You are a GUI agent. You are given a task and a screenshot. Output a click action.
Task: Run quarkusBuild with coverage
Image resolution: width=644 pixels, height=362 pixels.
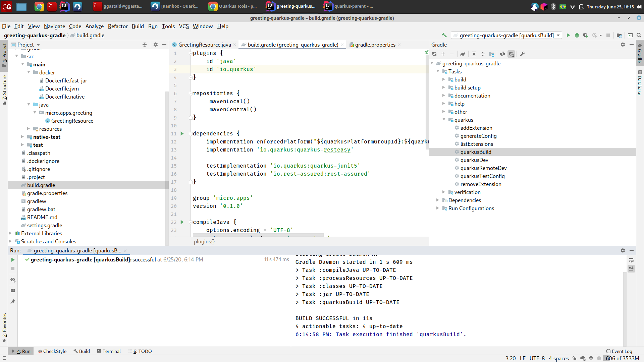point(586,35)
